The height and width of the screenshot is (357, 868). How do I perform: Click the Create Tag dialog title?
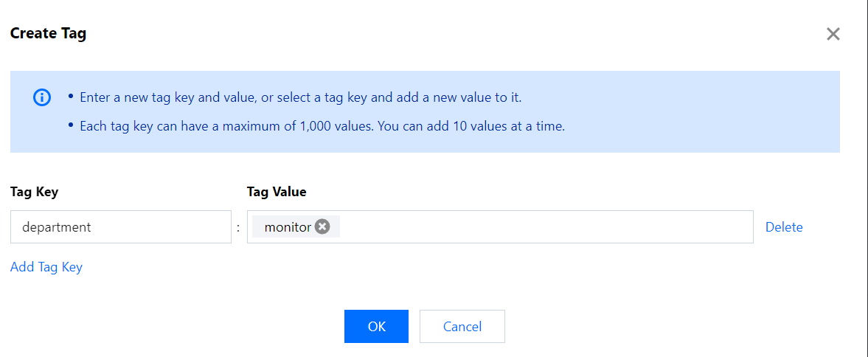[x=48, y=33]
